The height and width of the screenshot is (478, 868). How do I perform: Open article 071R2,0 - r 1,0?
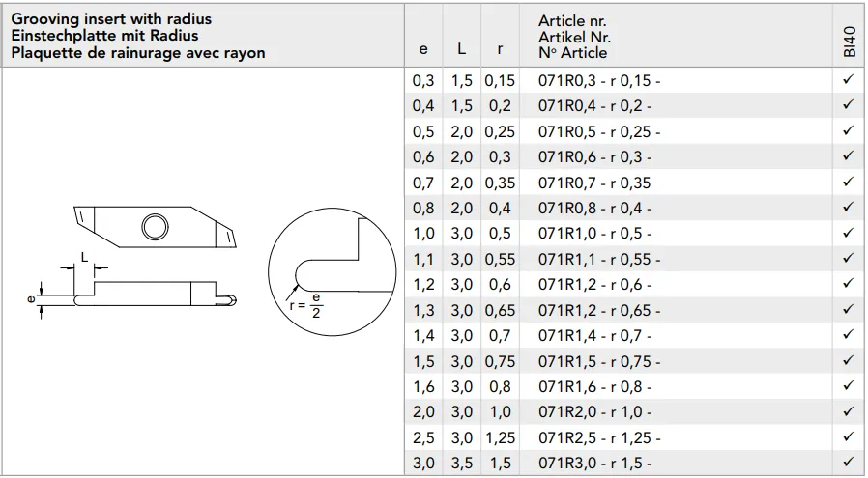point(594,412)
